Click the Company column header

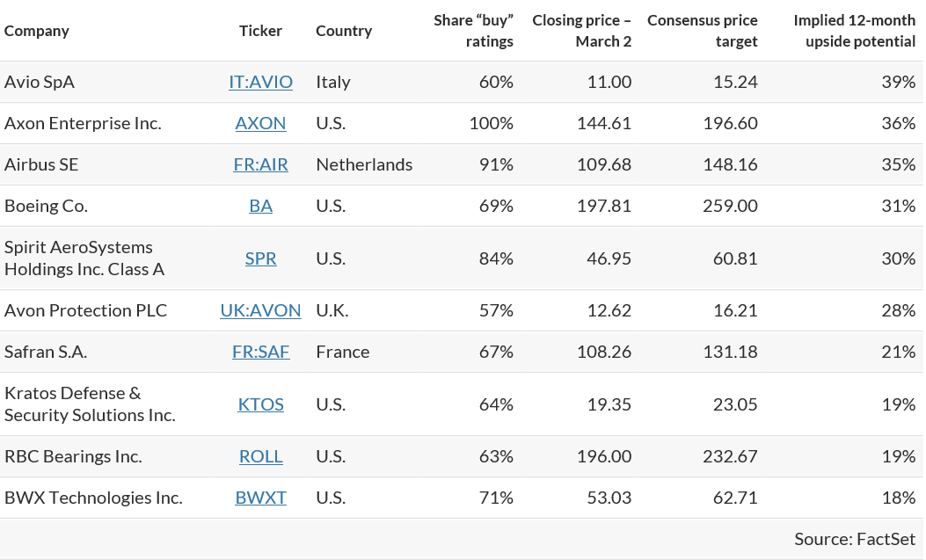pyautogui.click(x=37, y=31)
